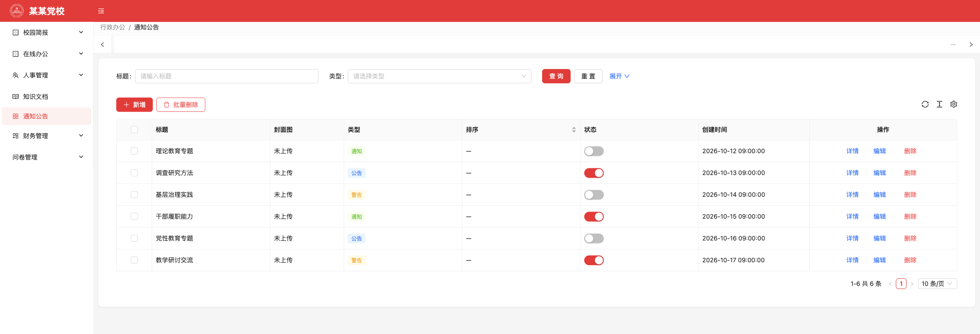This screenshot has height=334, width=980.
Task: Check the select-all header checkbox
Action: pyautogui.click(x=134, y=130)
